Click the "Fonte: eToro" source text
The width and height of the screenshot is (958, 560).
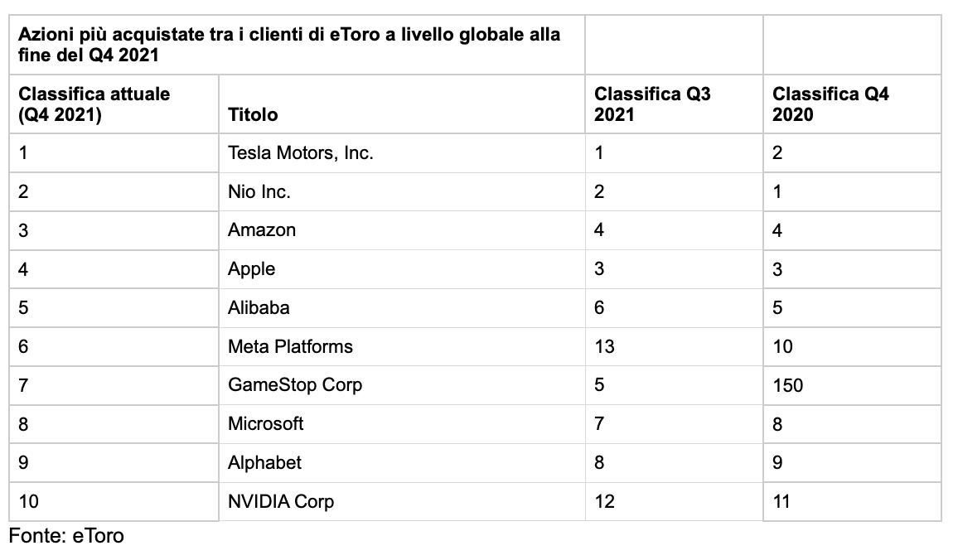[66, 536]
